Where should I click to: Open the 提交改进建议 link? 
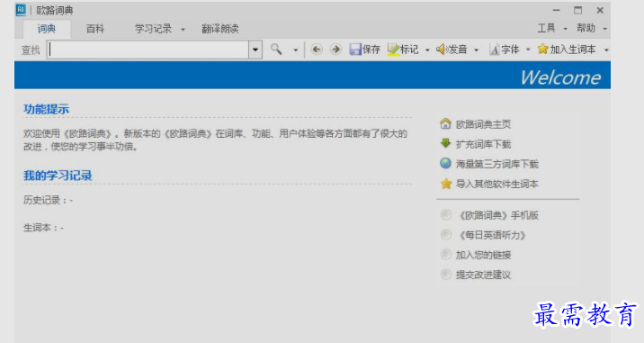pos(483,275)
